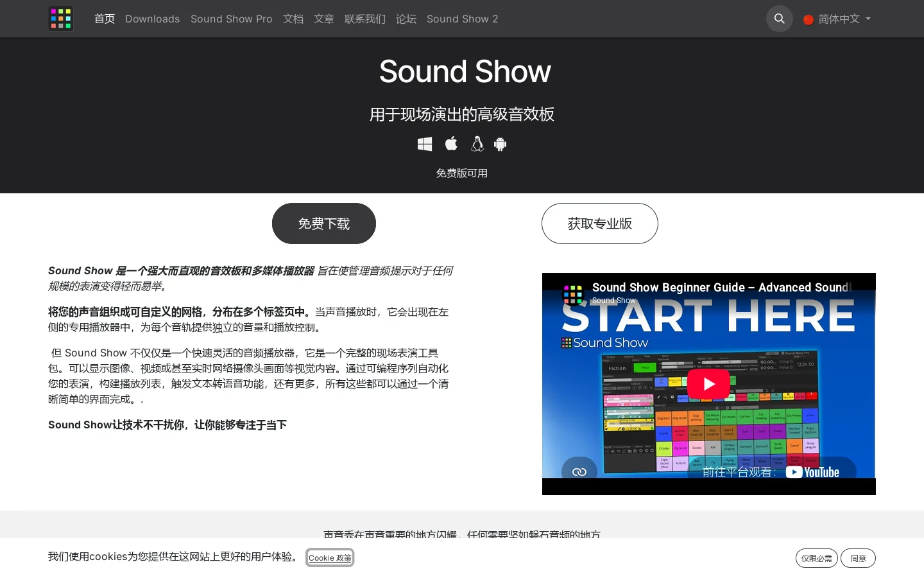The height and width of the screenshot is (578, 924).
Task: Click the Linux penguin icon
Action: coord(477,144)
